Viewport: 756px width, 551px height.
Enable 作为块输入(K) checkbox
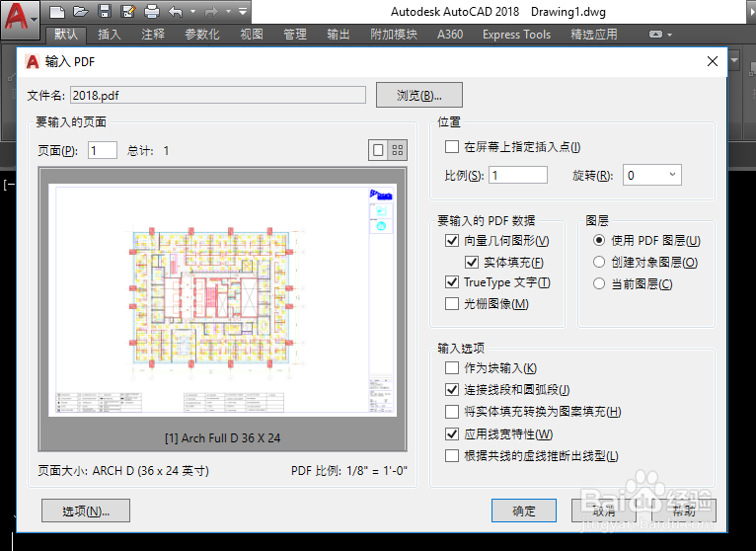pyautogui.click(x=452, y=367)
